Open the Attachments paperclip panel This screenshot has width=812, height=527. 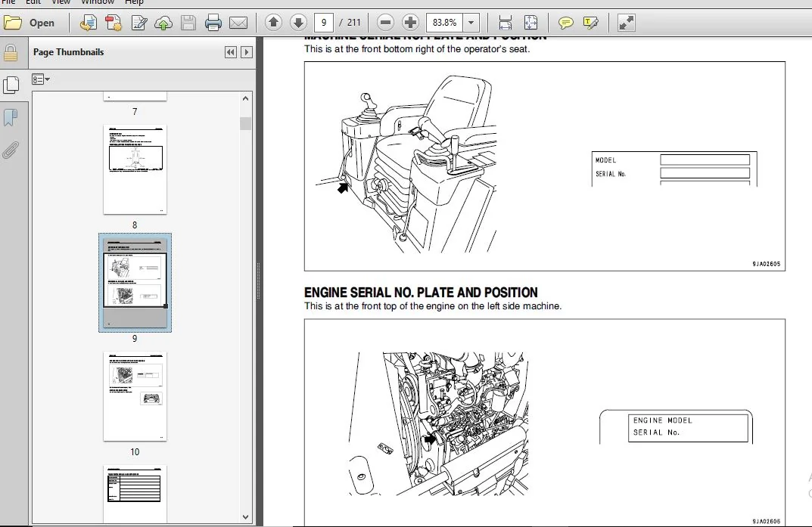[11, 150]
